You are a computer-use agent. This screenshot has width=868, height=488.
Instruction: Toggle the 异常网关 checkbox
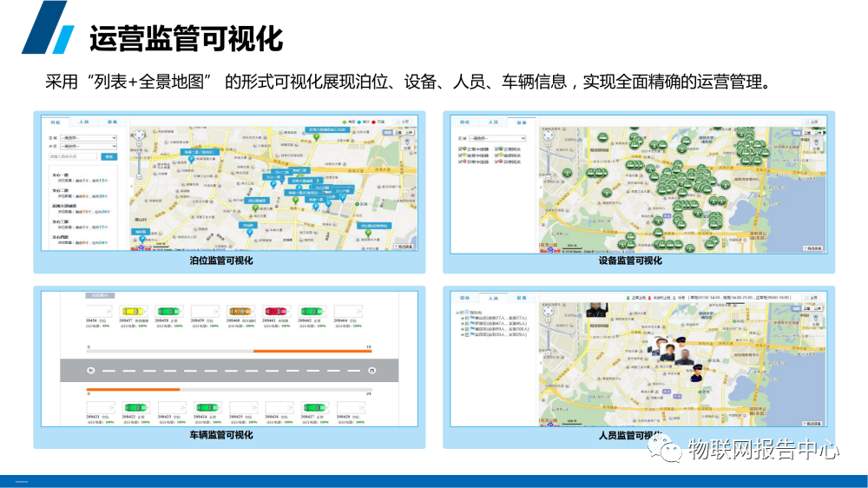click(x=497, y=162)
